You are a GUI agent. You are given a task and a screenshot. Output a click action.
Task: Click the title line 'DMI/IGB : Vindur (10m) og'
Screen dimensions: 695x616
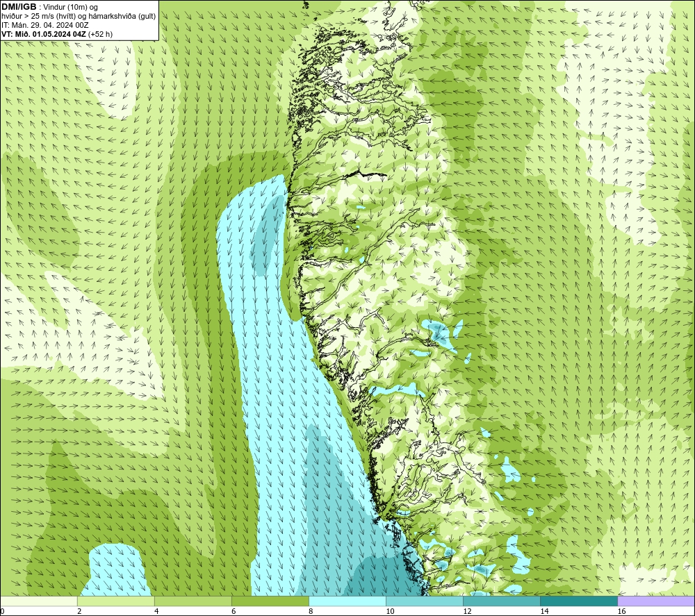pyautogui.click(x=49, y=7)
